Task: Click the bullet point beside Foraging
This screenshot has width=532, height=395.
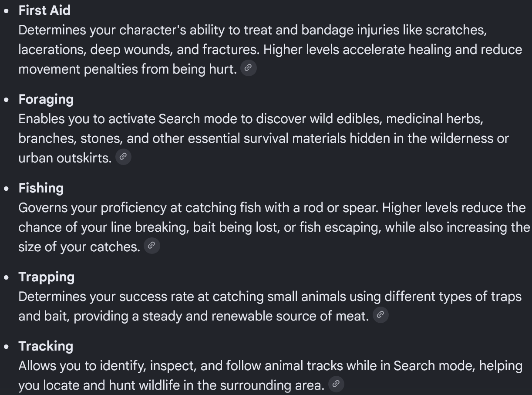Action: 7,100
